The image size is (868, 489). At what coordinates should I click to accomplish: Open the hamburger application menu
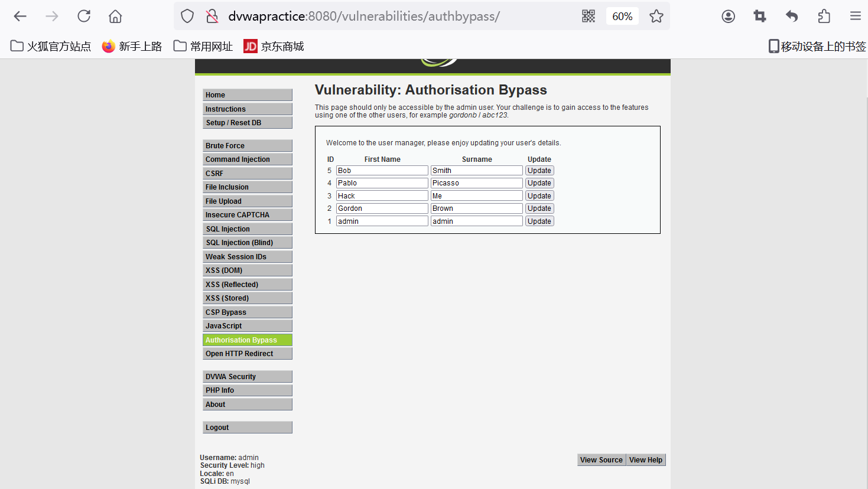coord(856,17)
